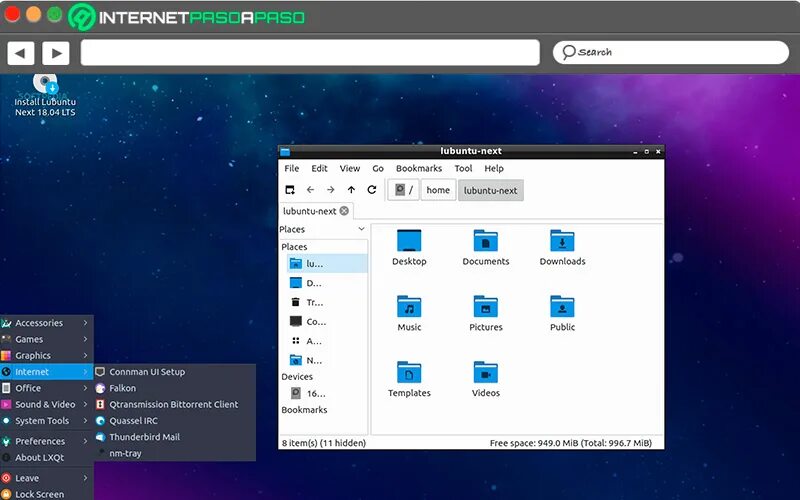Launch Connman UI Setup
This screenshot has height=500, width=800.
pyautogui.click(x=175, y=372)
